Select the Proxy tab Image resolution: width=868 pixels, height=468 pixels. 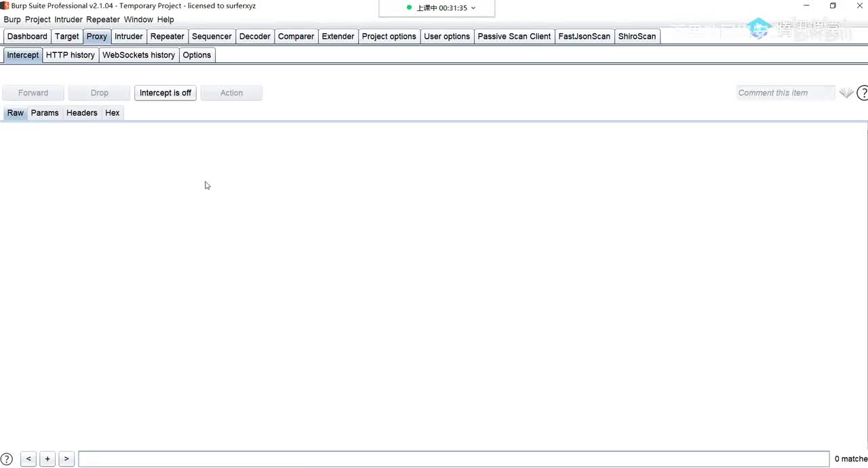coord(97,37)
